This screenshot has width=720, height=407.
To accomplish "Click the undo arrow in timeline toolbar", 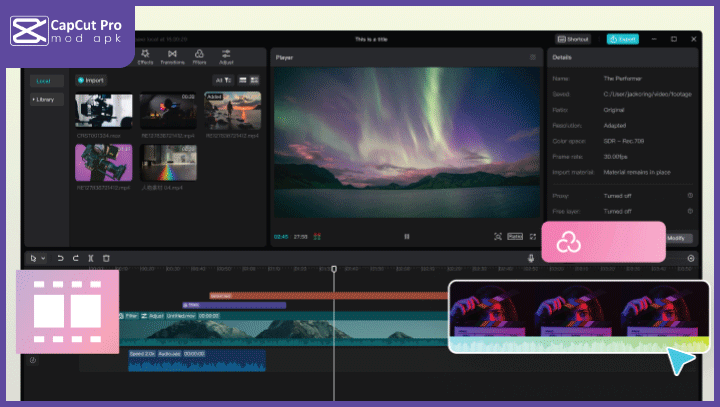I will pyautogui.click(x=60, y=258).
